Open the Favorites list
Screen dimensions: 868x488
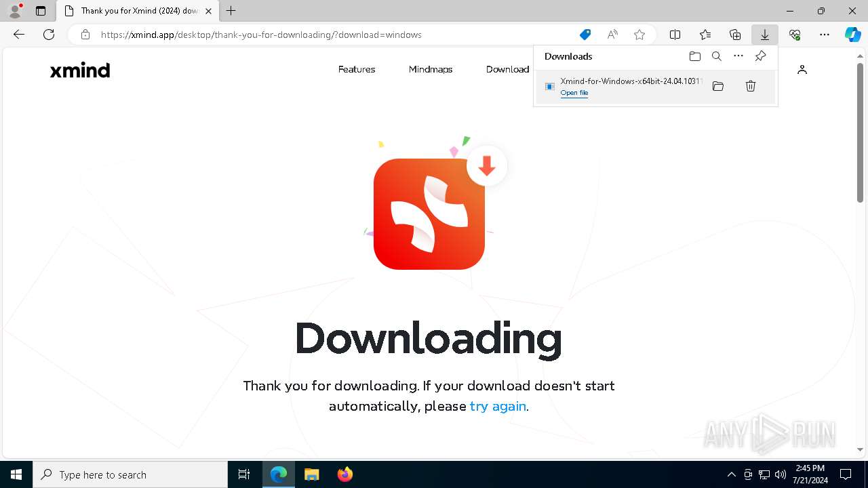[705, 35]
